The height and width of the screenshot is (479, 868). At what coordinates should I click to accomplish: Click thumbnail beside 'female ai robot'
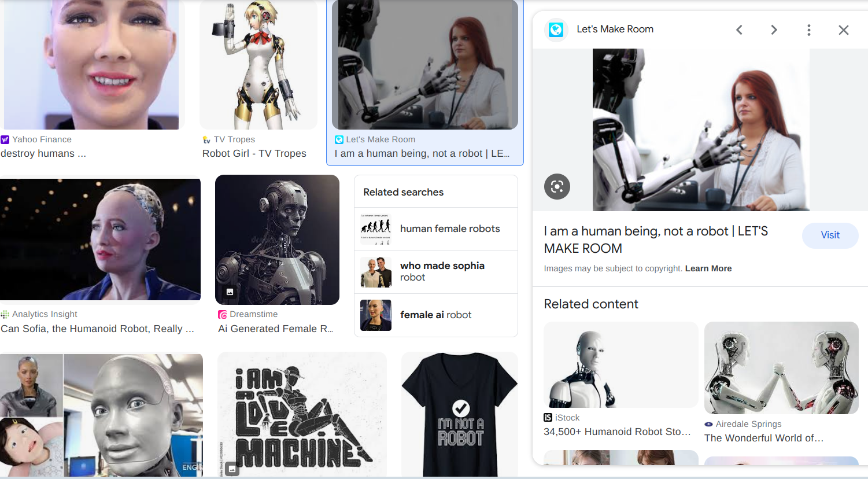[x=376, y=315]
